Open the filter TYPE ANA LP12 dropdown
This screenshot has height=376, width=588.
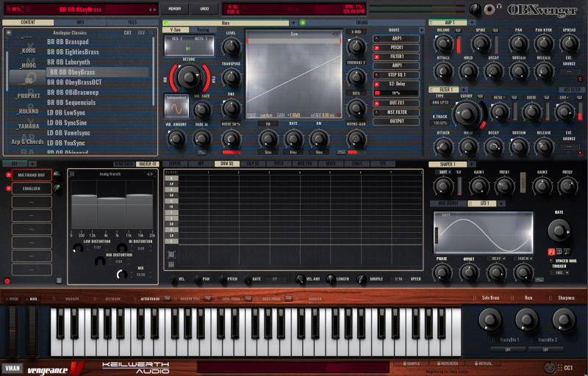pos(440,102)
